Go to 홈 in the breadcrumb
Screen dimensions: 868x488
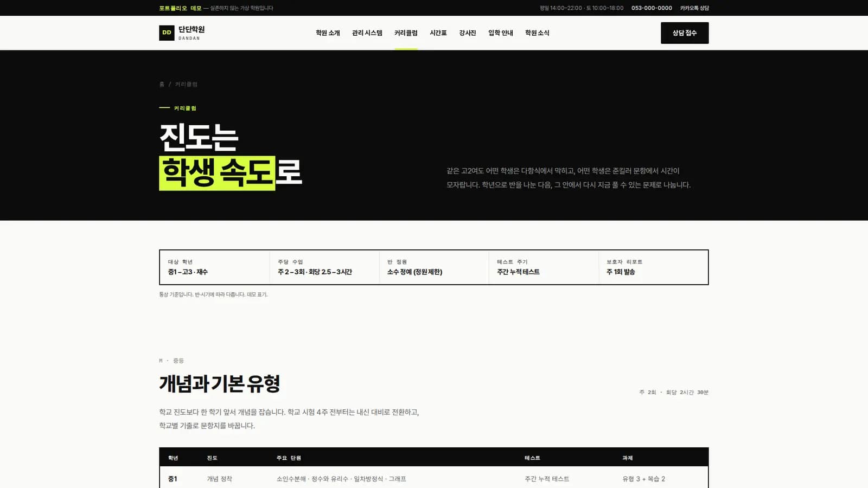[x=162, y=84]
